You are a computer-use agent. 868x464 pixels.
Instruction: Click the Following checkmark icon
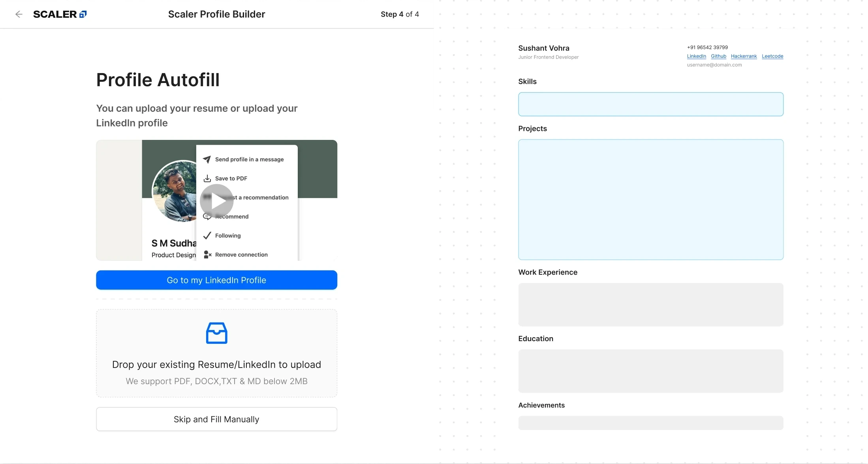(x=207, y=236)
